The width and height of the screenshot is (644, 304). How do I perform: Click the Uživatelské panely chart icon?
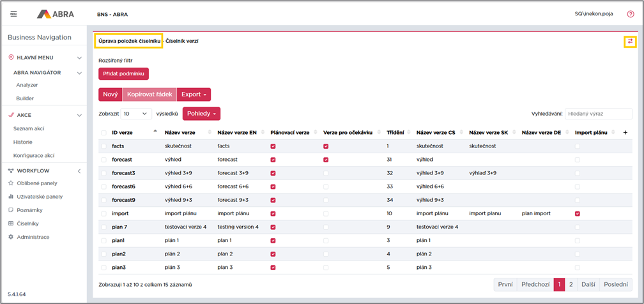pyautogui.click(x=11, y=196)
